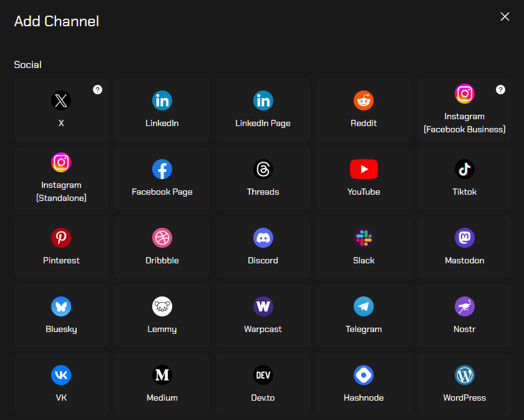Click the LinkedIn Page tile
The image size is (524, 420).
(263, 110)
